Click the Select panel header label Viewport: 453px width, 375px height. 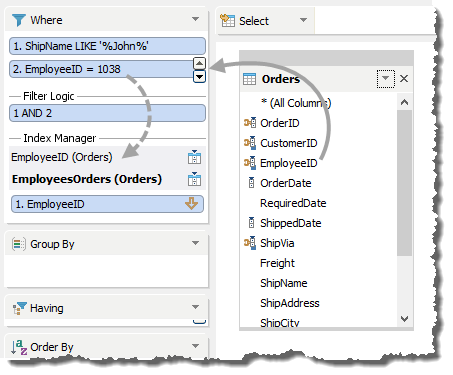(x=254, y=21)
